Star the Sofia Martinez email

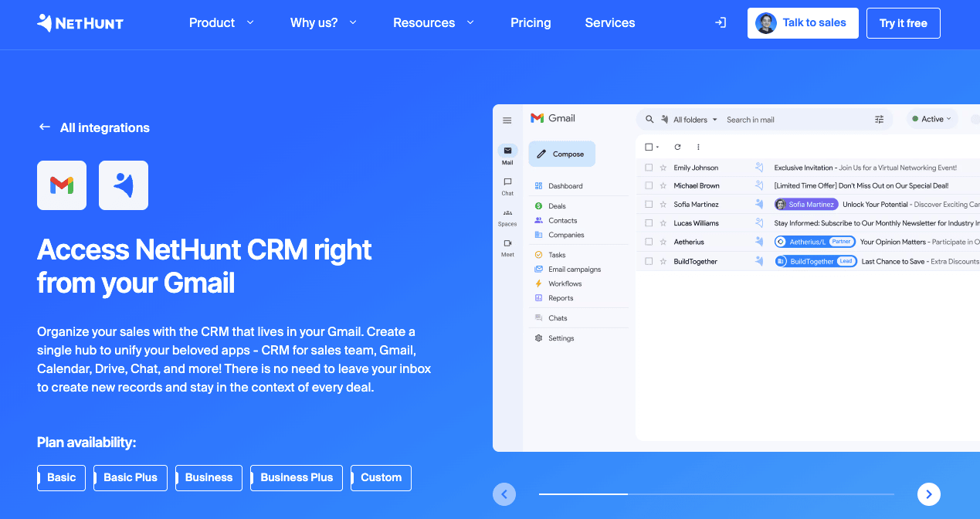tap(663, 205)
